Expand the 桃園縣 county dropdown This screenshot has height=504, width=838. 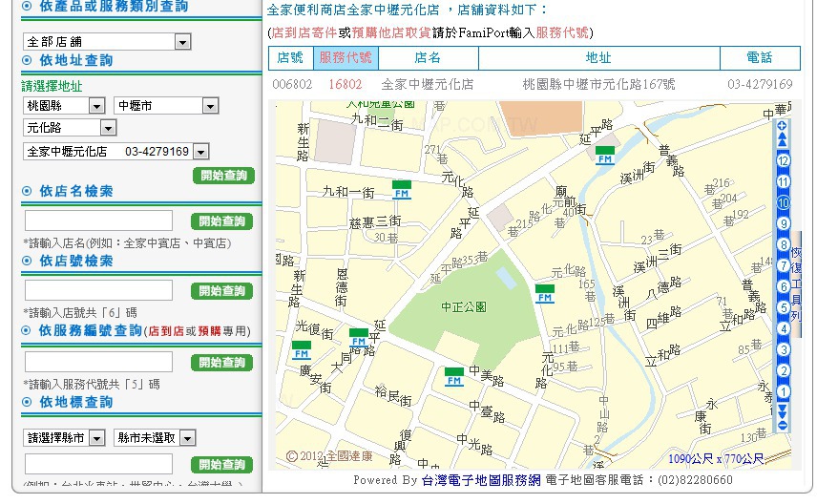coord(64,105)
